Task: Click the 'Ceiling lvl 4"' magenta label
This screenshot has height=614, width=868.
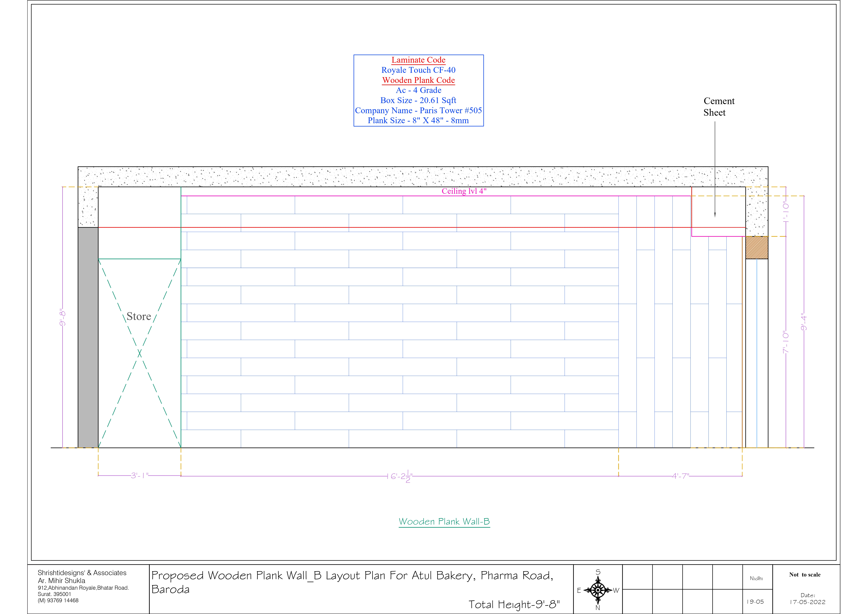Action: [x=464, y=191]
